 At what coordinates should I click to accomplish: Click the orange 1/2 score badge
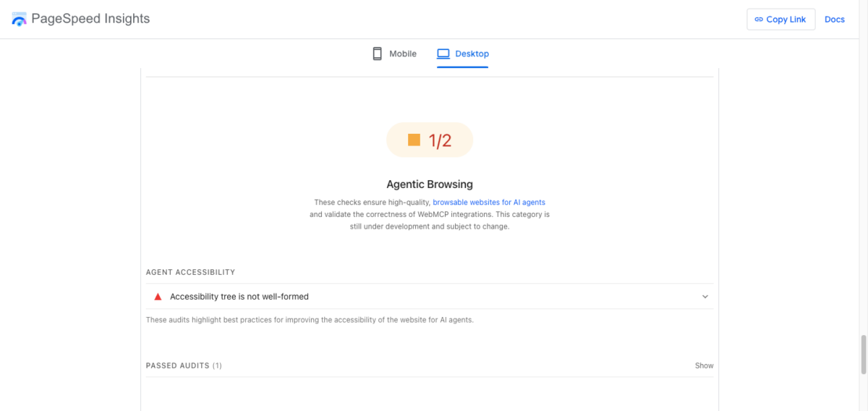coord(430,140)
